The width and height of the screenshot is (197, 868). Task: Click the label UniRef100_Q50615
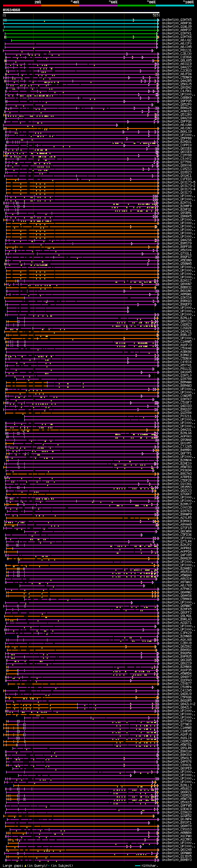(177, 802)
